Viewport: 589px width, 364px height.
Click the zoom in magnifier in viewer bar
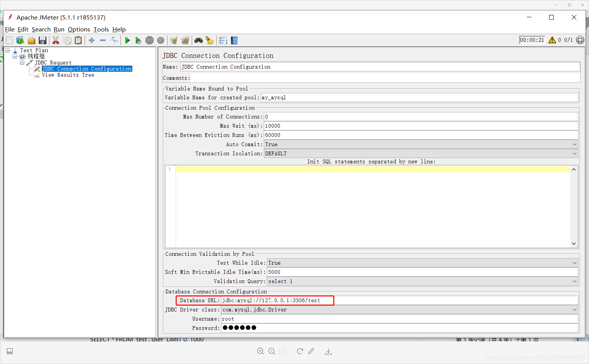click(x=260, y=351)
